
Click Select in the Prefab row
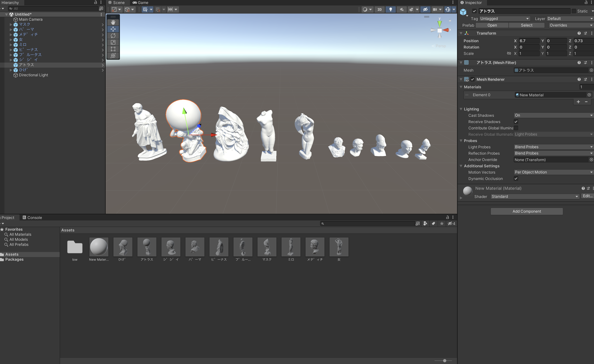tap(527, 25)
